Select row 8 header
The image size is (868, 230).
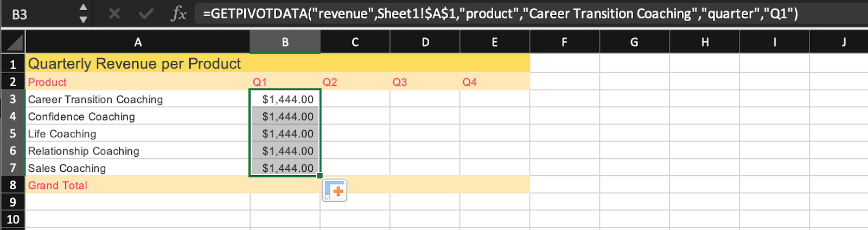(x=12, y=185)
